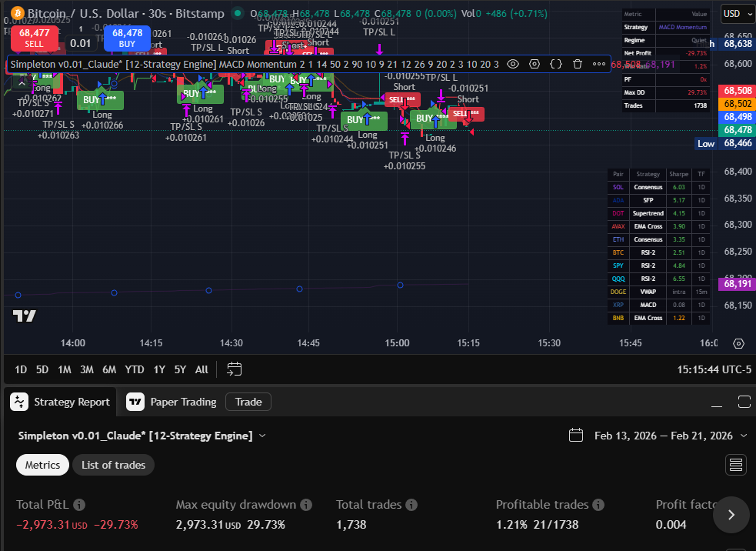
Task: Delete the strategy using the trash icon
Action: click(x=578, y=64)
